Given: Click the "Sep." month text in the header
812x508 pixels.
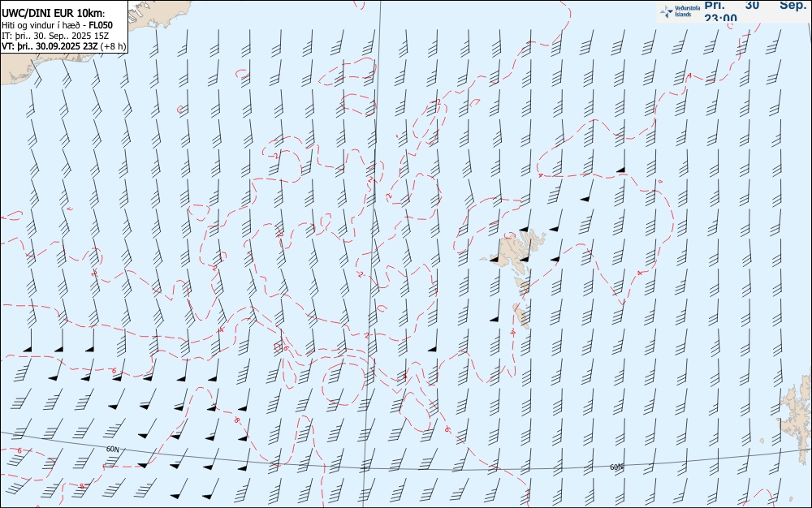Looking at the screenshot, I should coord(793,5).
